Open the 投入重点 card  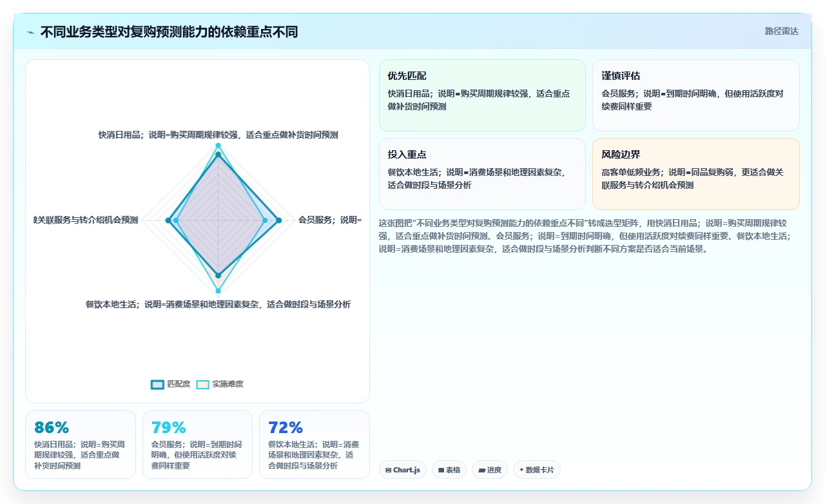click(482, 174)
